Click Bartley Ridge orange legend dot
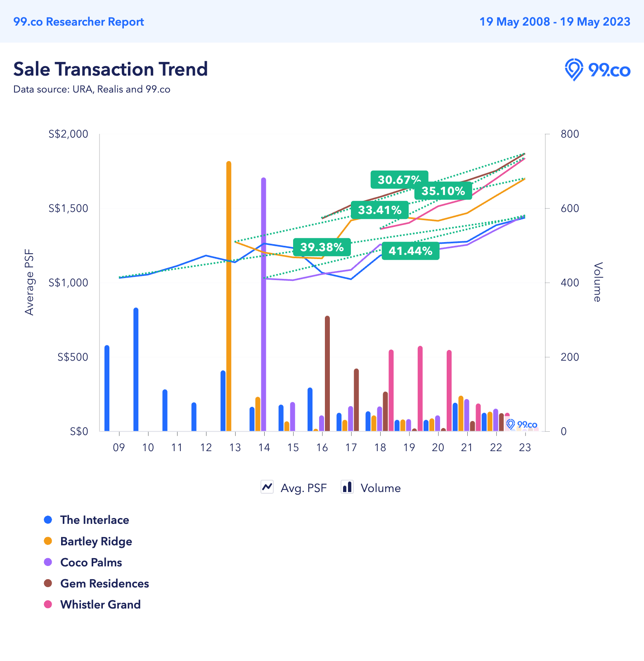The image size is (644, 661). click(48, 541)
